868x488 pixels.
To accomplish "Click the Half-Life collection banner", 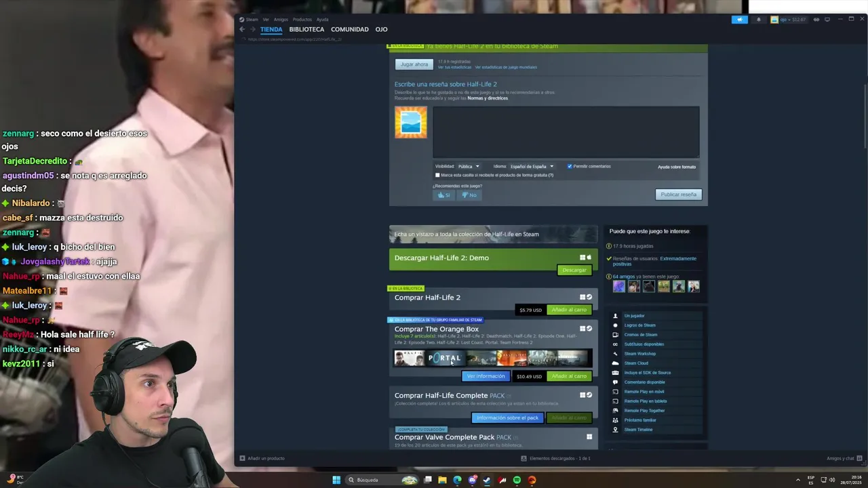I will (x=494, y=234).
